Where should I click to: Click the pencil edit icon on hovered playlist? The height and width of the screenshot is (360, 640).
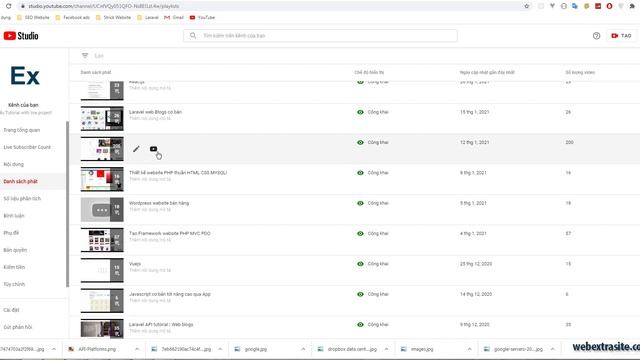pyautogui.click(x=136, y=149)
